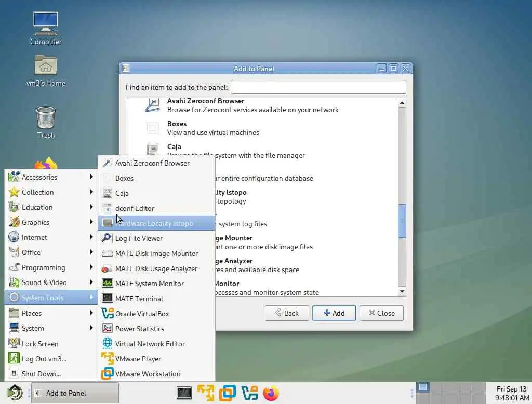Open the System Tools menu category
The width and height of the screenshot is (532, 404).
pyautogui.click(x=51, y=298)
